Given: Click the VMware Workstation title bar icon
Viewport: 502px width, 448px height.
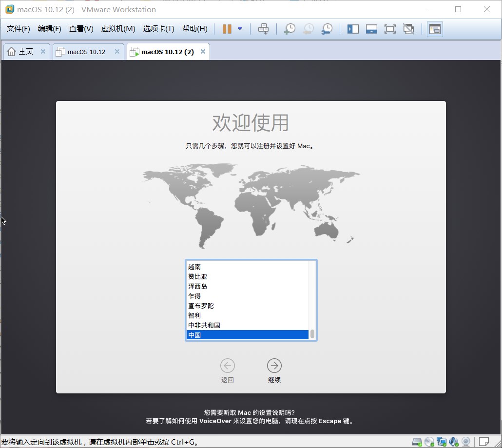Looking at the screenshot, I should [10, 9].
